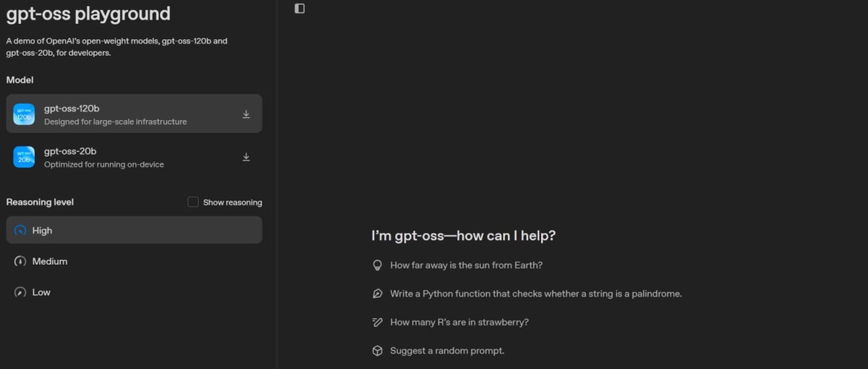Set reasoning level to Medium

click(135, 261)
